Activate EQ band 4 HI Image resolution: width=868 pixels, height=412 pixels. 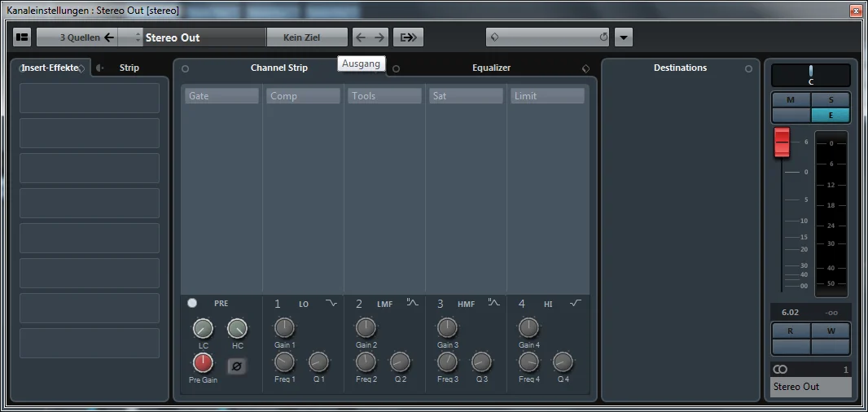[521, 304]
